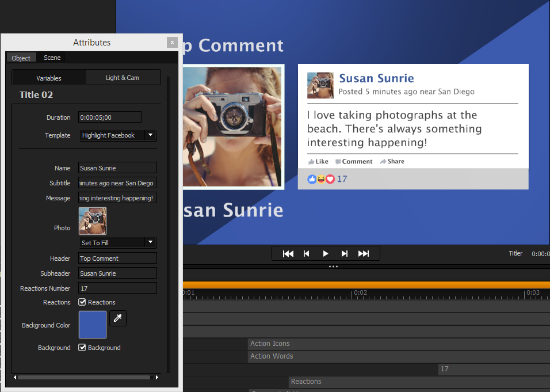Disable the Reactions checkbox
Viewport: 550px width, 392px height.
(x=82, y=302)
